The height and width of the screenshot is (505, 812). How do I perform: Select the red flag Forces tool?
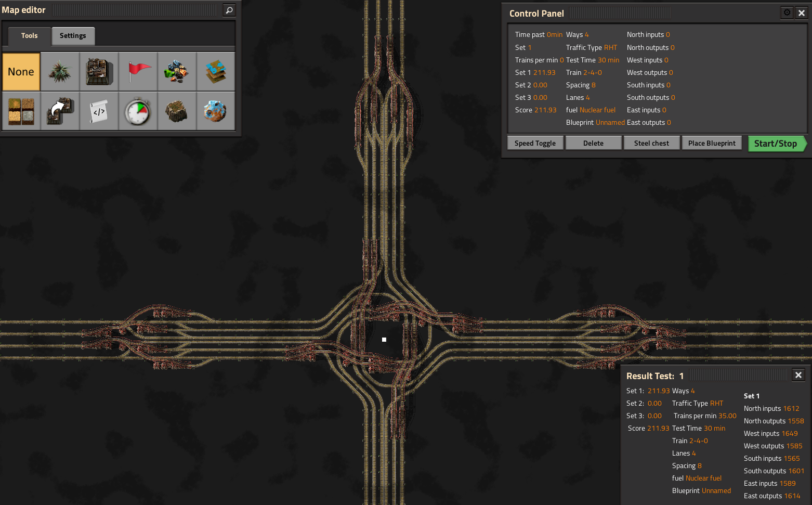click(x=138, y=72)
